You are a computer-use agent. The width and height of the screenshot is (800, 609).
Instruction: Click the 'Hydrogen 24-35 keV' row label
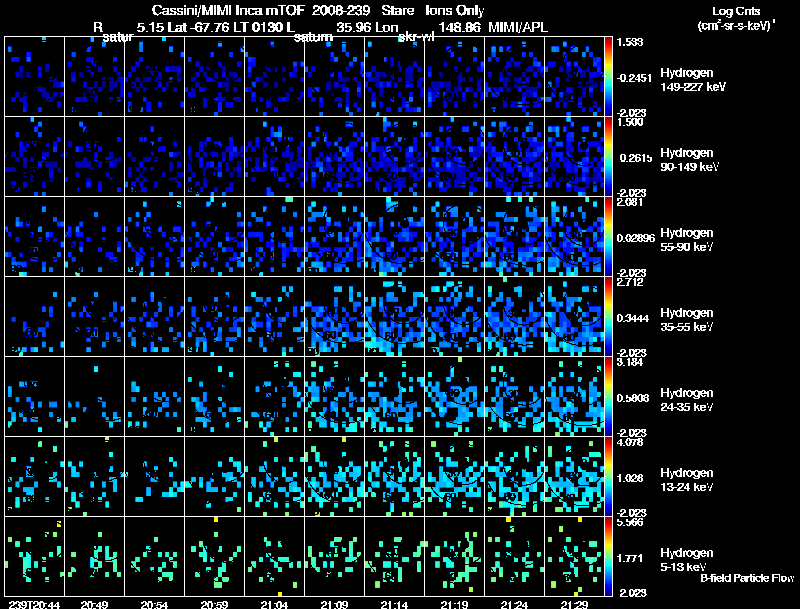tap(687, 400)
